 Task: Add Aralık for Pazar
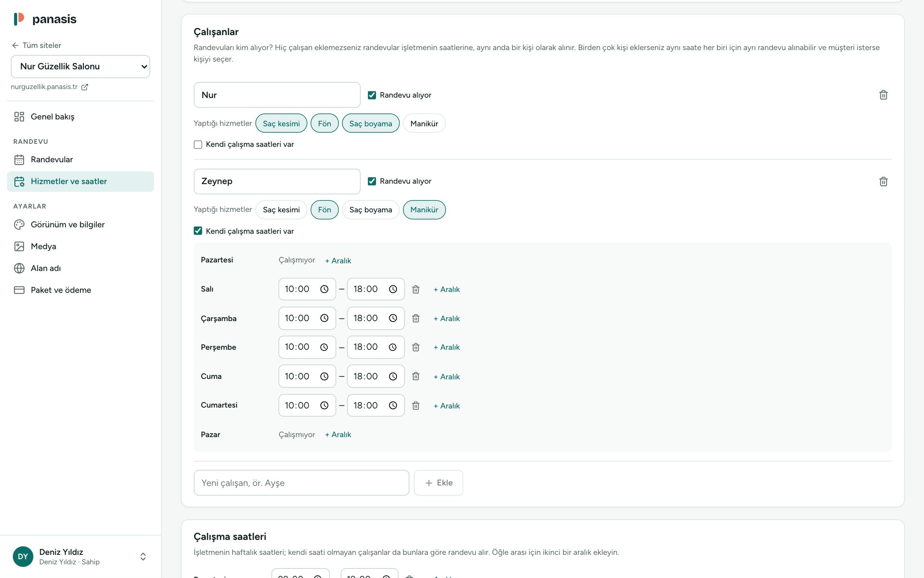point(338,435)
